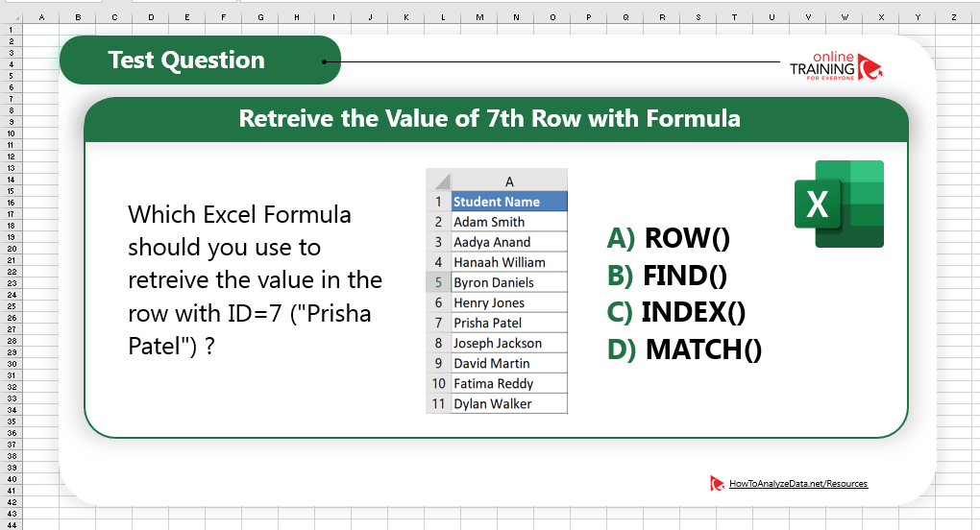Choose answer D) MATCH()

684,349
